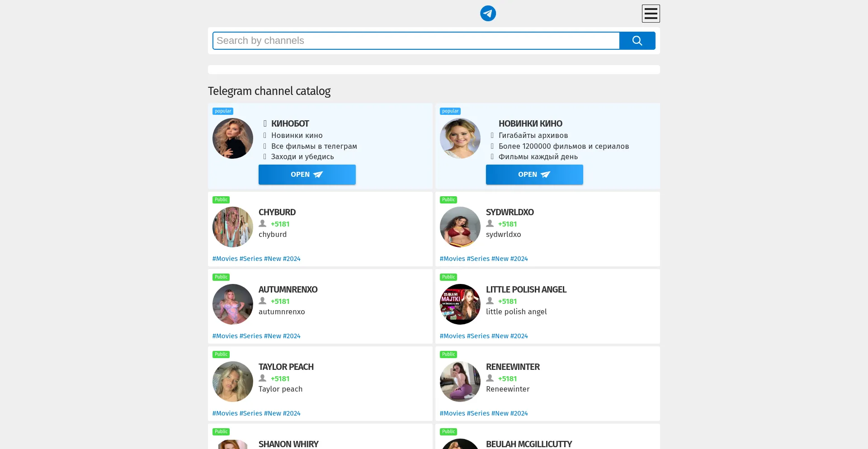868x449 pixels.
Task: Click 'Заходи и убедись' text
Action: click(302, 157)
